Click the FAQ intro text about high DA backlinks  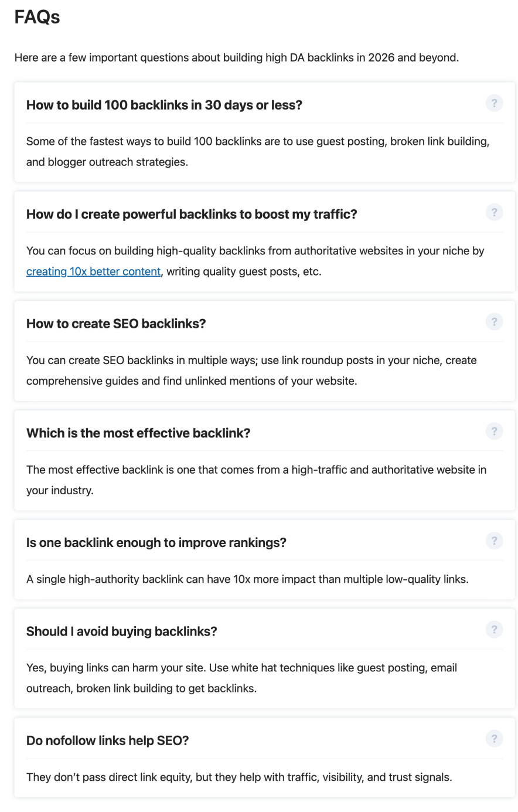click(x=237, y=57)
